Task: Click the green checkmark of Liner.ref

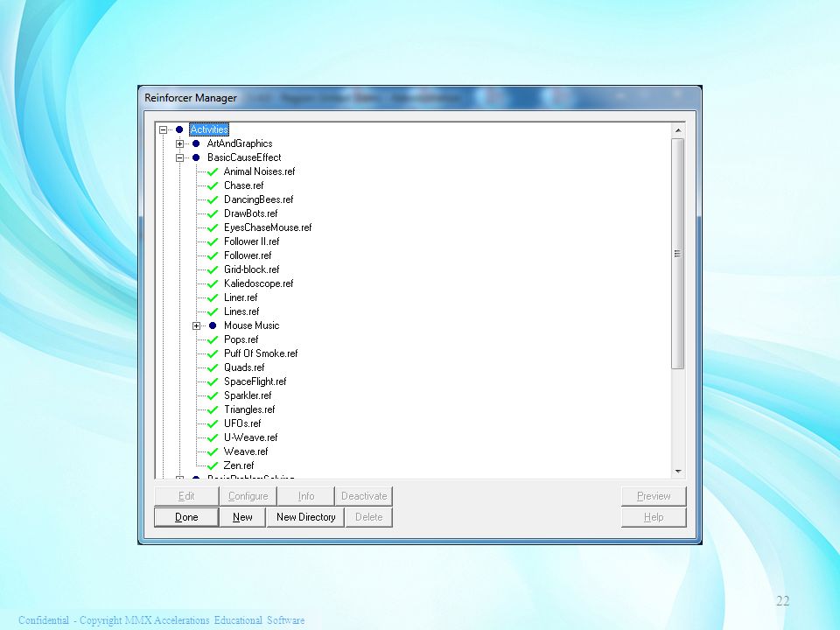Action: pyautogui.click(x=213, y=297)
